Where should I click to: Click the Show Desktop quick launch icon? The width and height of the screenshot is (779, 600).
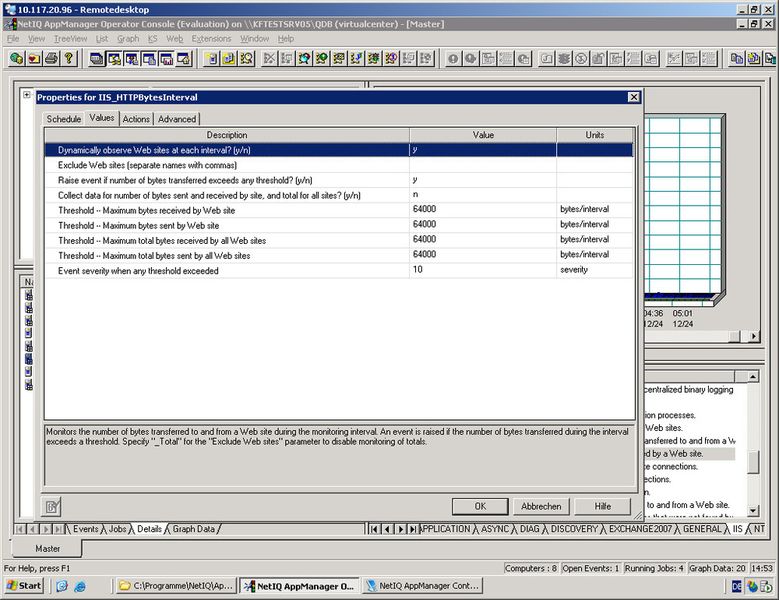click(62, 585)
